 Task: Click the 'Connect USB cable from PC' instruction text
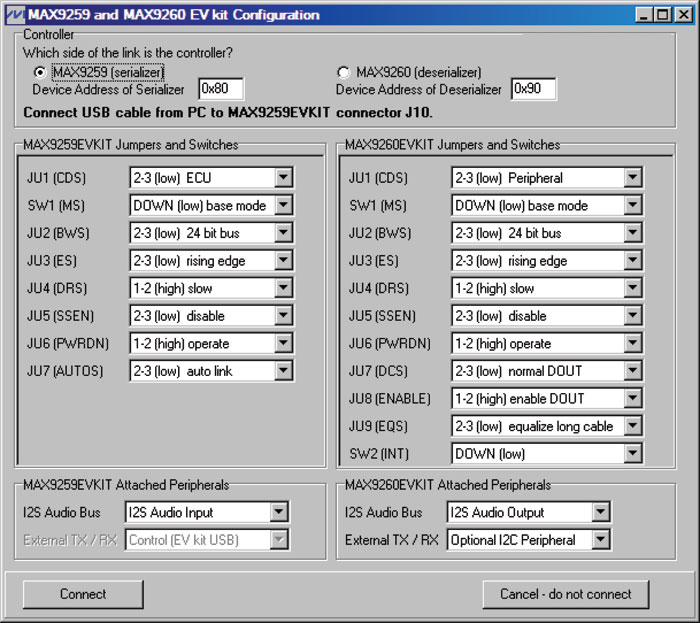pyautogui.click(x=228, y=112)
